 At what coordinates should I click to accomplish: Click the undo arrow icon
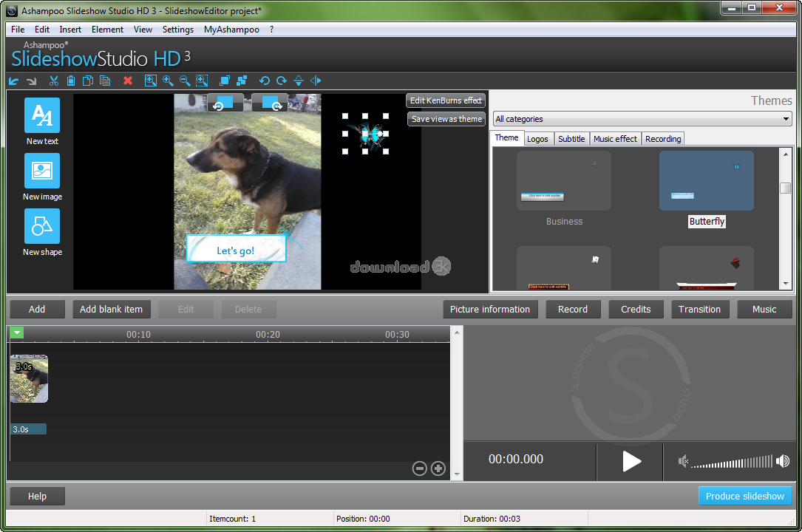pos(14,81)
